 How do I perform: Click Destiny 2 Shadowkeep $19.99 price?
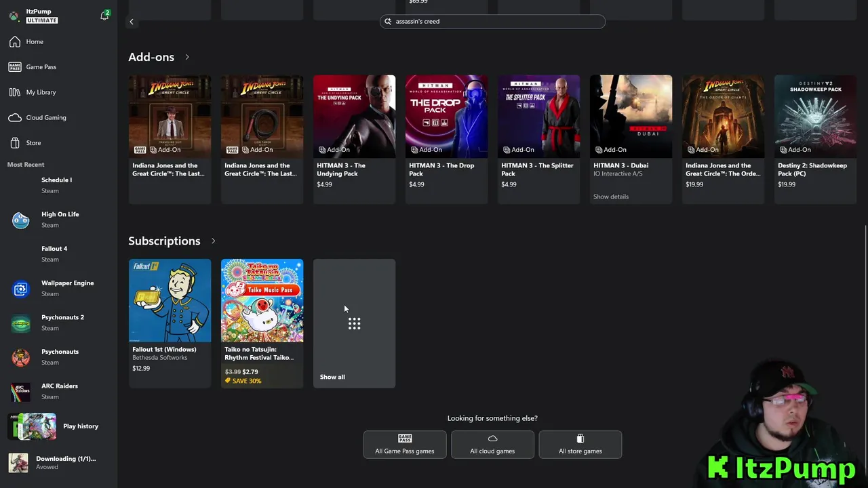pyautogui.click(x=787, y=184)
